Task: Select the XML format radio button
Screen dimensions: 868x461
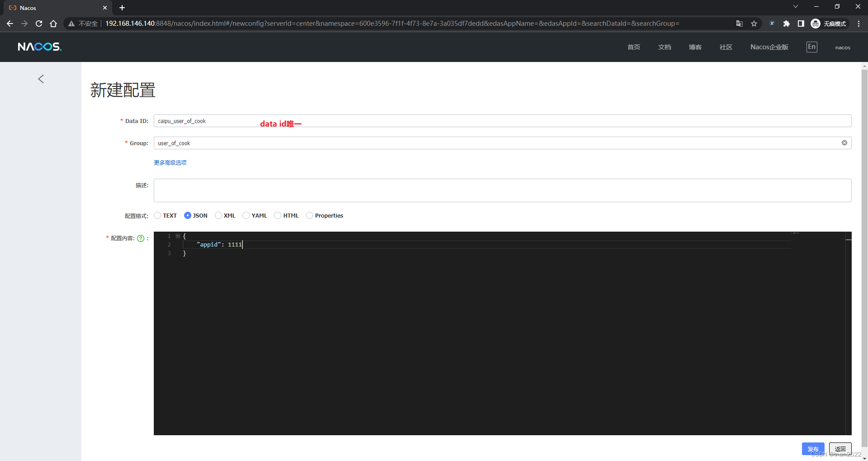Action: point(218,215)
